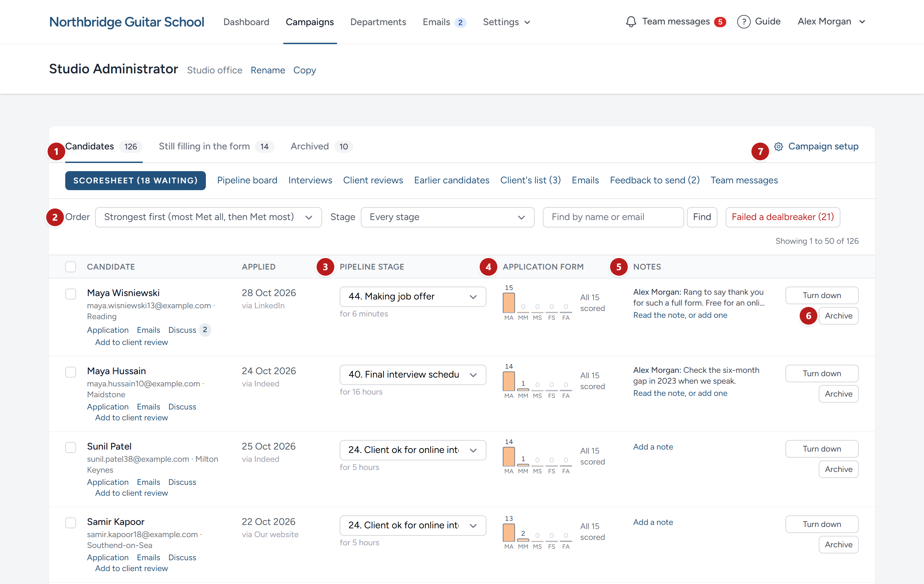Viewport: 924px width, 584px height.
Task: Click the Campaign setup gear icon
Action: point(778,146)
